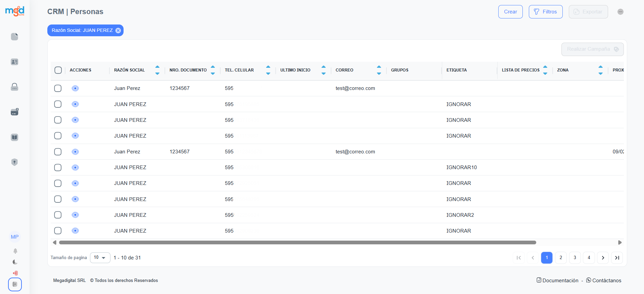Tick the checkbox for the IGNORAR10 row
This screenshot has width=644, height=294.
(58, 167)
